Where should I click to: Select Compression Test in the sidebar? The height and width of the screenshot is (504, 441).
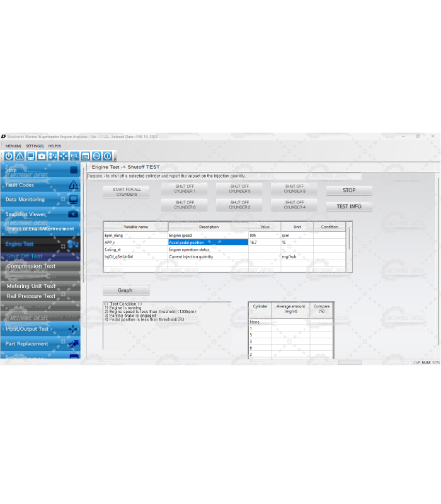coord(31,266)
